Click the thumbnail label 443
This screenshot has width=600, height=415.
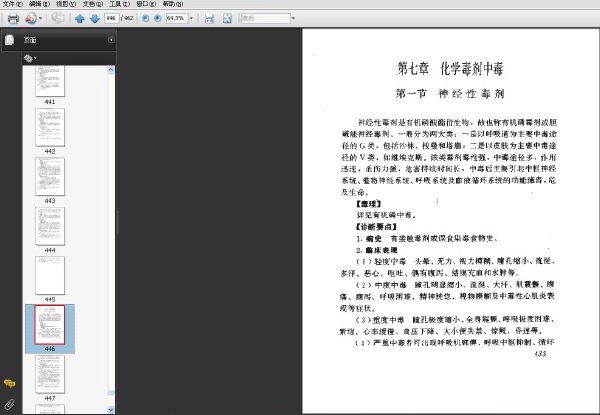tap(50, 201)
